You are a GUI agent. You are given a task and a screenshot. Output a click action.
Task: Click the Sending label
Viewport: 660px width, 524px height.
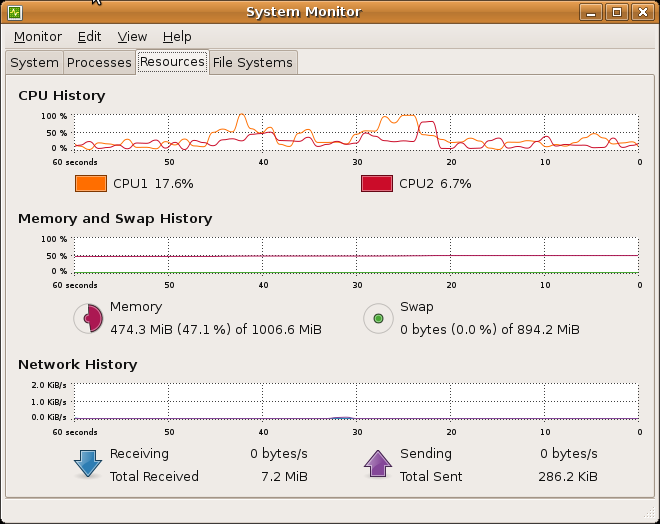pos(426,454)
